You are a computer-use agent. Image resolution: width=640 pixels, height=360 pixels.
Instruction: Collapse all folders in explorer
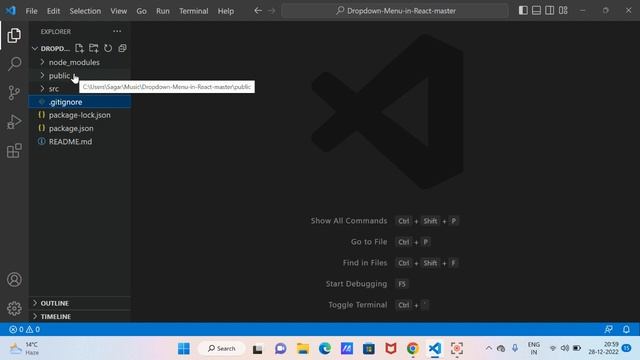[122, 48]
